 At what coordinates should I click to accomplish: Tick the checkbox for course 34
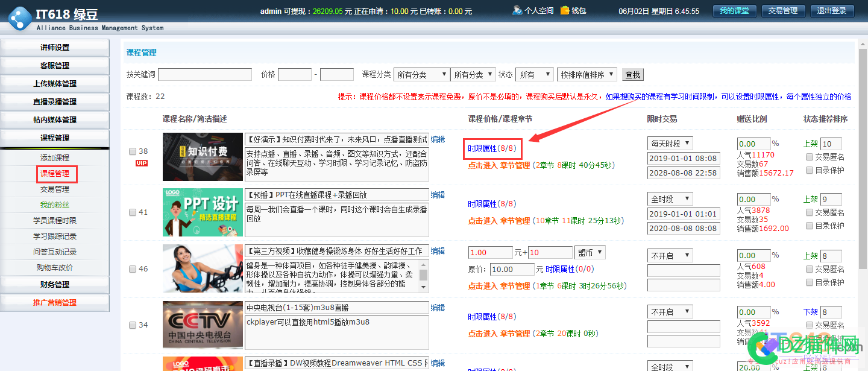[133, 325]
